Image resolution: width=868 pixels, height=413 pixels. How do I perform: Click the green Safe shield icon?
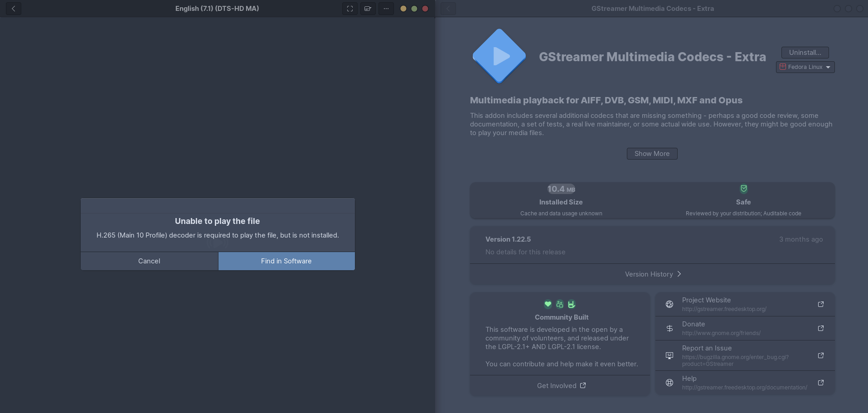pyautogui.click(x=743, y=189)
